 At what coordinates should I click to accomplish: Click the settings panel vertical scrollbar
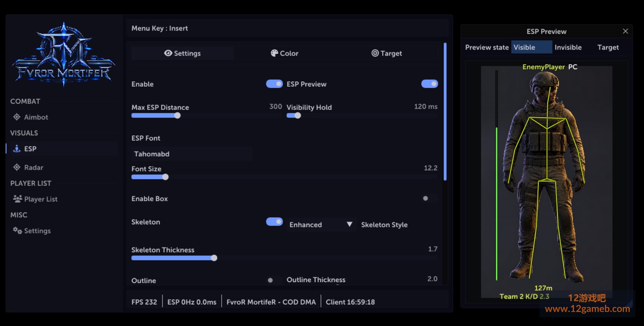point(445,112)
